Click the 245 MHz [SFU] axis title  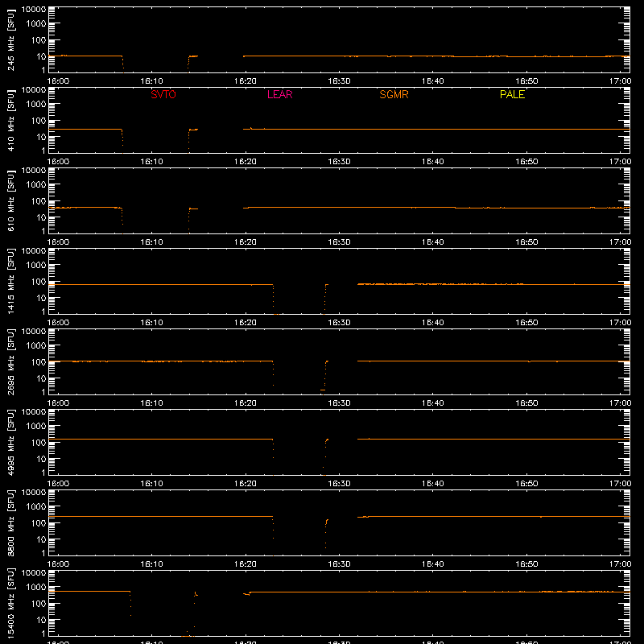pyautogui.click(x=10, y=39)
